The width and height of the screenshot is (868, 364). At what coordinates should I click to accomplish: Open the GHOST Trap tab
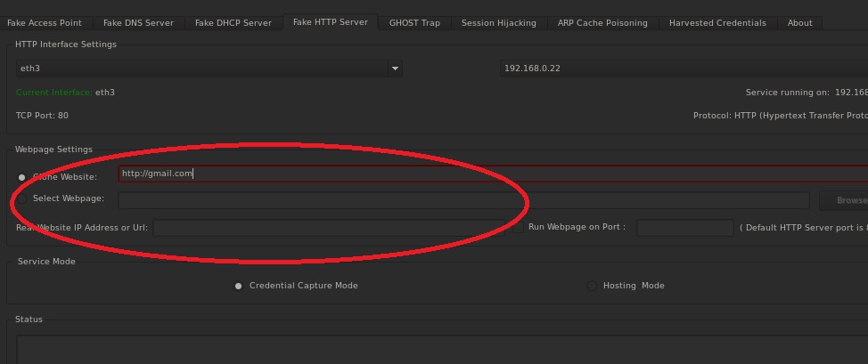414,23
